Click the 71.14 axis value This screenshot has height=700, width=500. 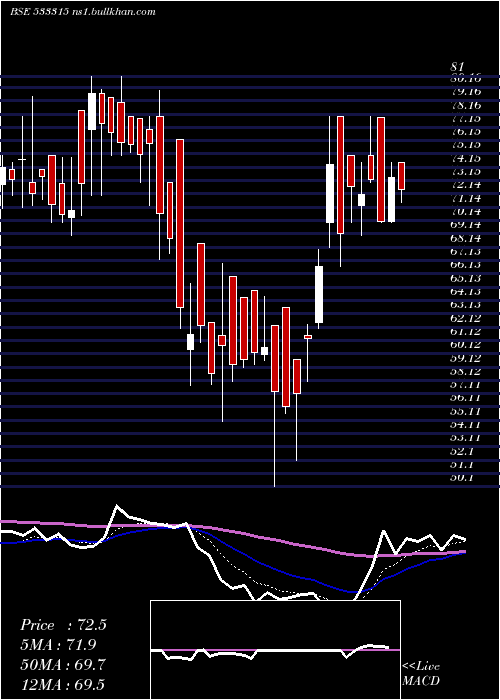tap(465, 198)
